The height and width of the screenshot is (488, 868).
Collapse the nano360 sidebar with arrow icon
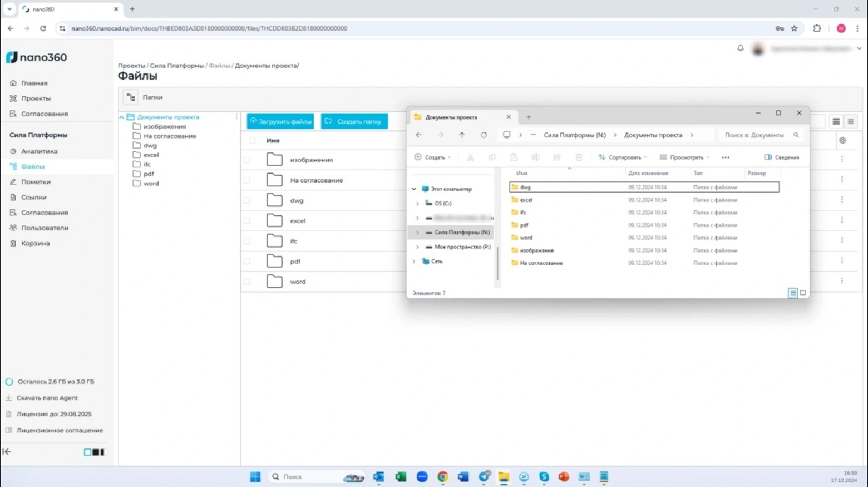point(7,452)
